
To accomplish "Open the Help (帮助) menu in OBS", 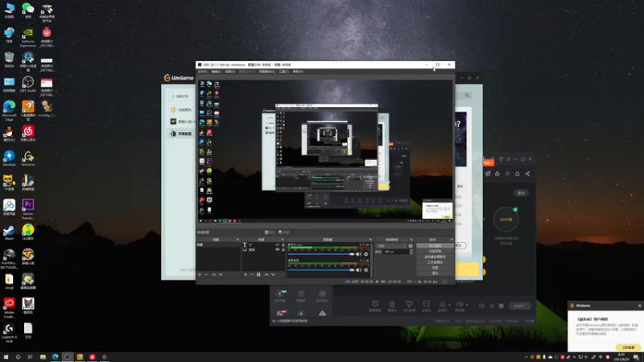I will pos(298,72).
